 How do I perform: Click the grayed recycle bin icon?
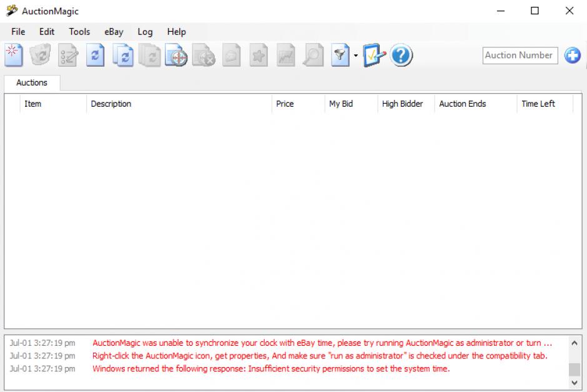pos(40,55)
